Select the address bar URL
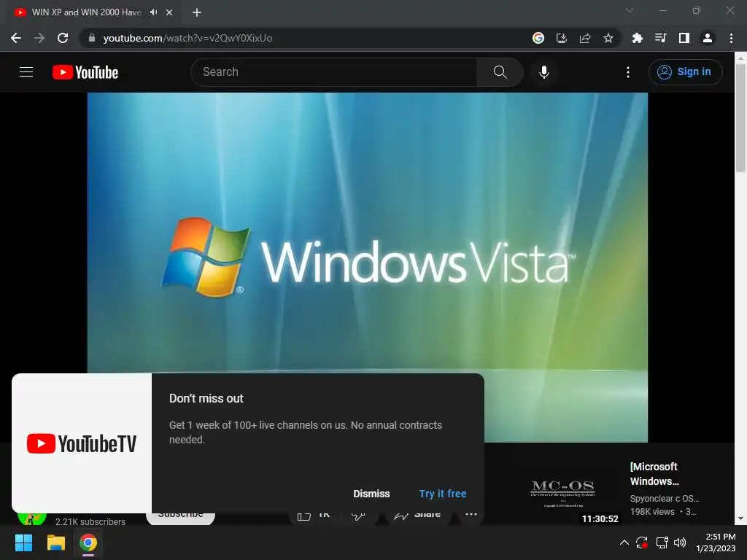The height and width of the screenshot is (560, 747). point(187,38)
